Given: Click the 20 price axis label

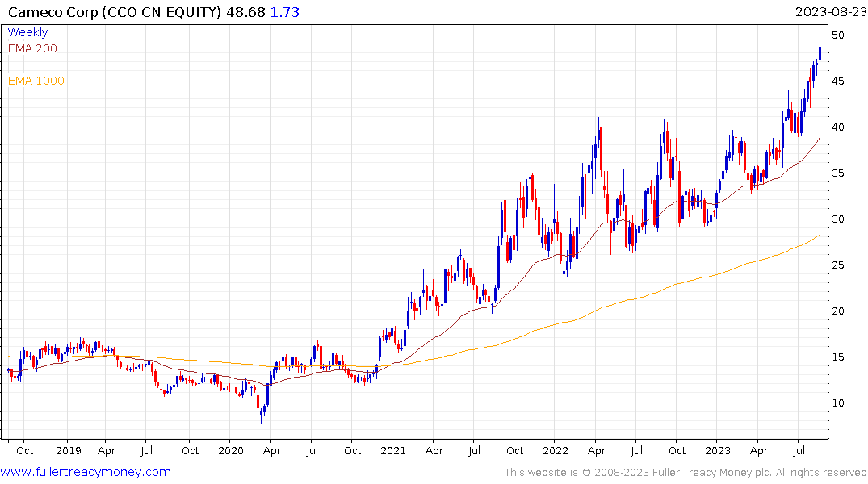Looking at the screenshot, I should (x=838, y=311).
